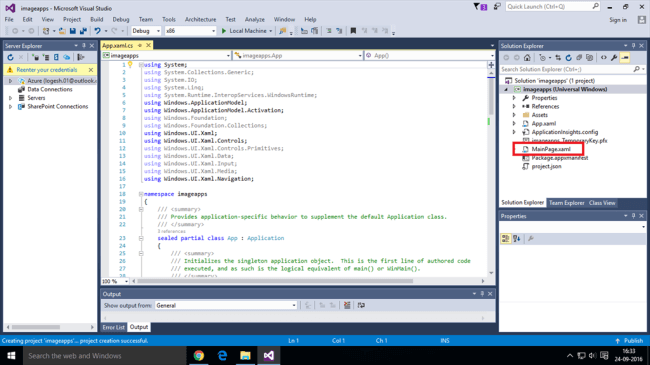Collapse the imageapps project node
The height and width of the screenshot is (365, 650).
pyautogui.click(x=506, y=89)
